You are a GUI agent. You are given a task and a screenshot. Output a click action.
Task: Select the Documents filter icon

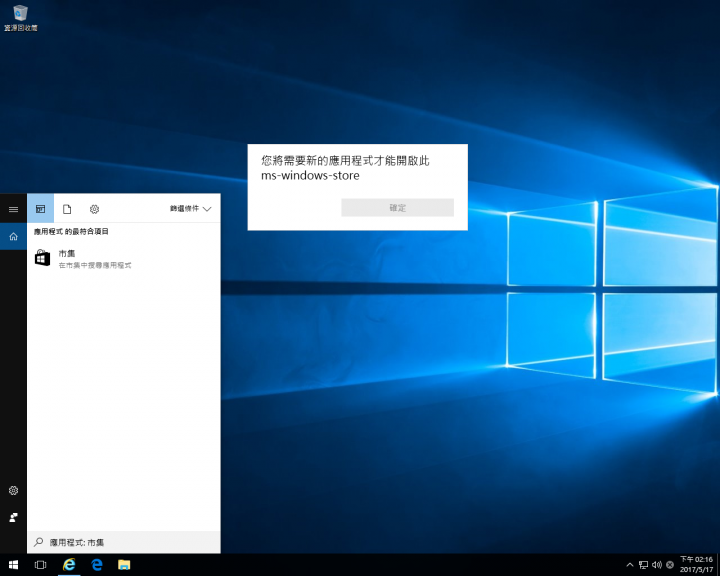pos(67,209)
